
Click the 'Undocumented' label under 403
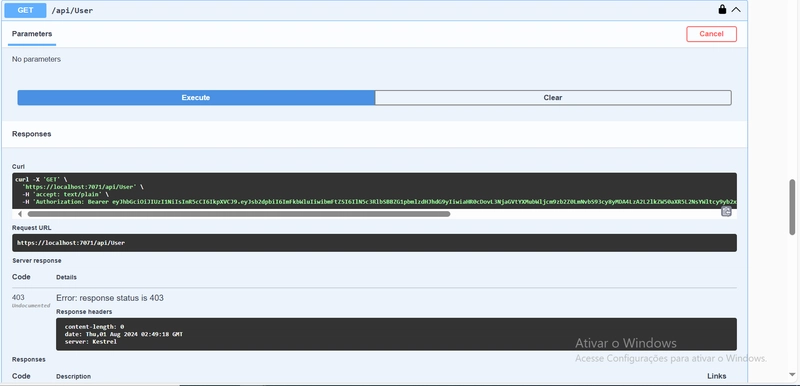31,305
